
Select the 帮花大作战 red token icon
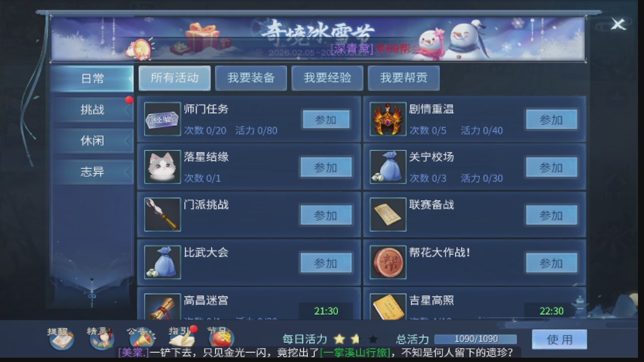pyautogui.click(x=388, y=262)
